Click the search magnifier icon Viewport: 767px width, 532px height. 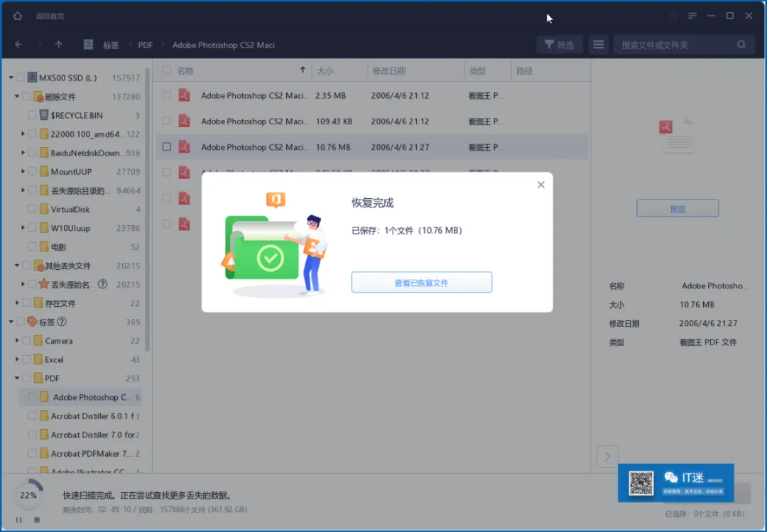pos(741,45)
